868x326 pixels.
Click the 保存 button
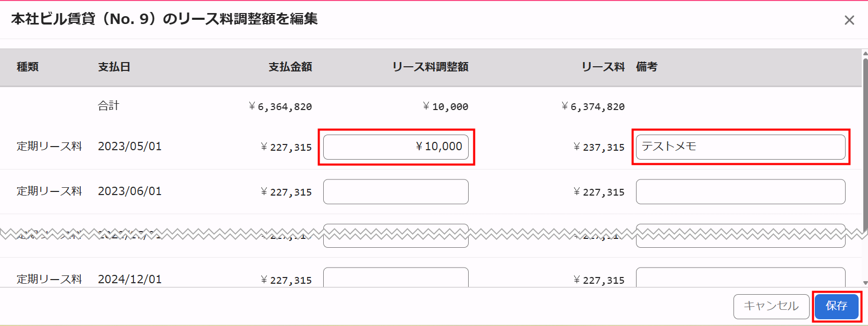pos(836,306)
